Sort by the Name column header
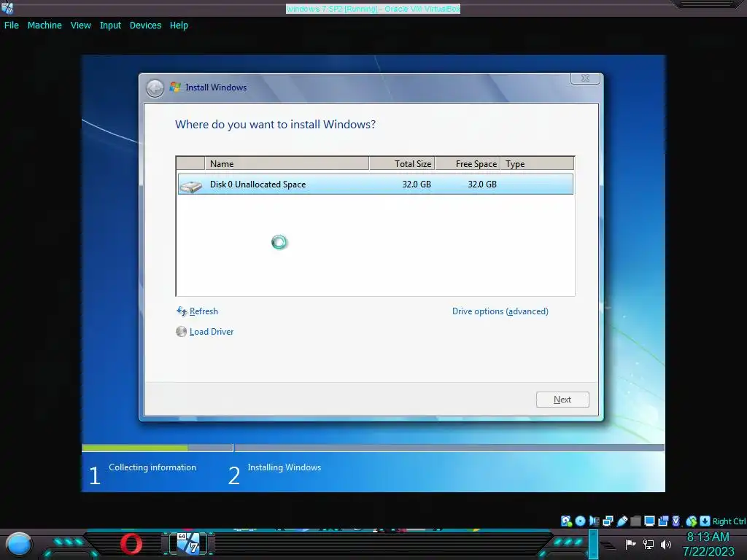Screen dimensions: 747x560 click(287, 163)
